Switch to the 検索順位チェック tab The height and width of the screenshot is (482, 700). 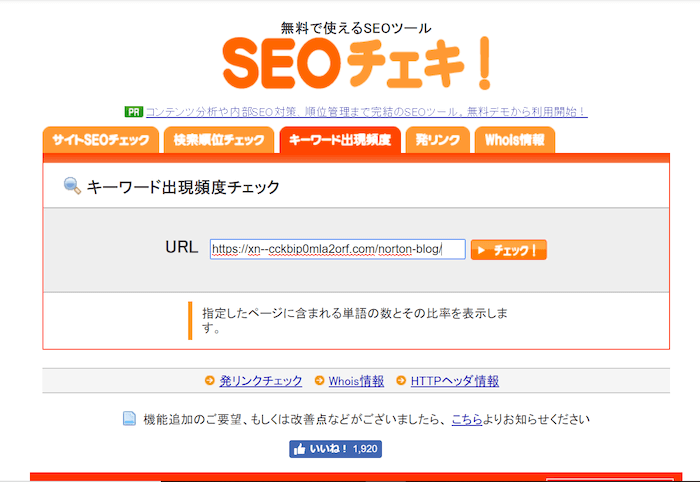pos(219,140)
